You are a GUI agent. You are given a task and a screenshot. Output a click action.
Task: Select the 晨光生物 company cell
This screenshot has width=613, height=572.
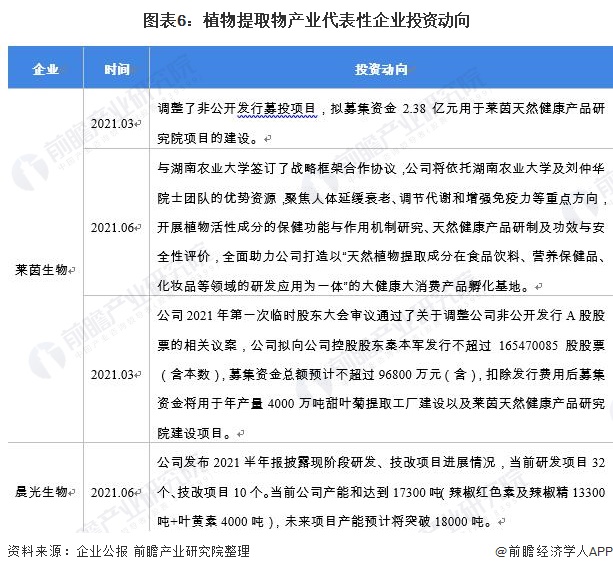(39, 492)
